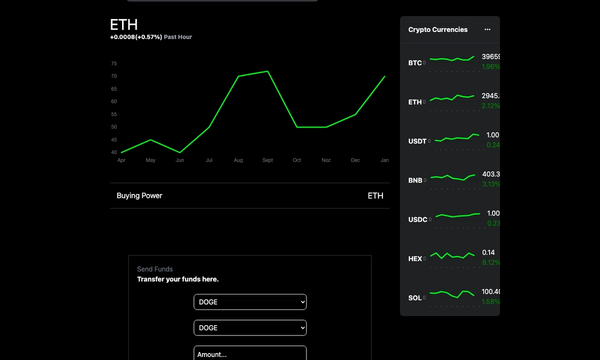The width and height of the screenshot is (600, 360).
Task: Focus the Amount input field
Action: coord(250,353)
